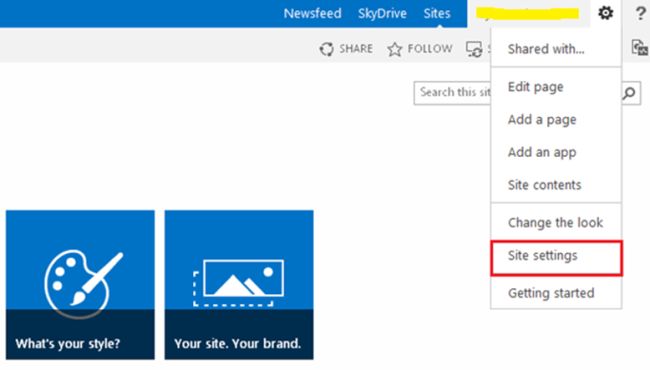Click the Follow star icon
Viewport: 650px width, 370px height.
click(x=395, y=49)
